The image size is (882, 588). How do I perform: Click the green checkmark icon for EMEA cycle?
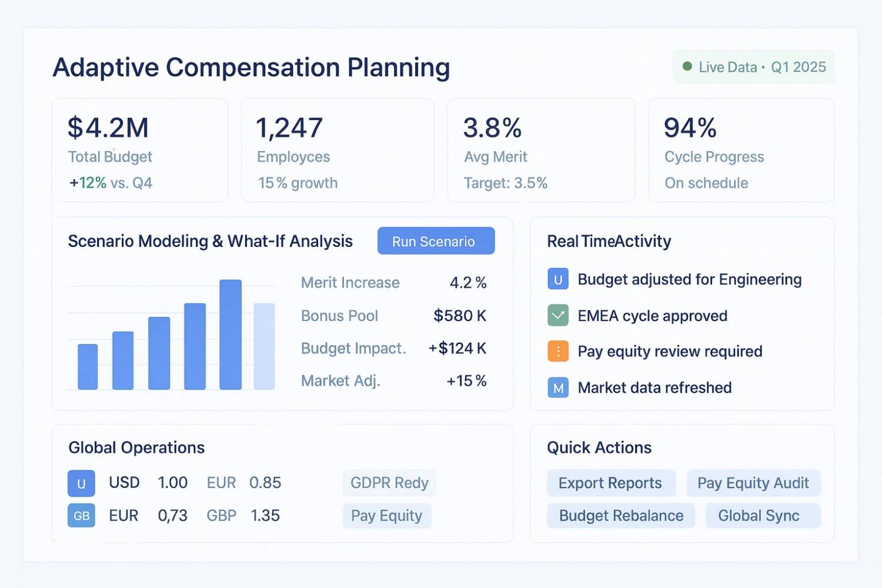[558, 316]
